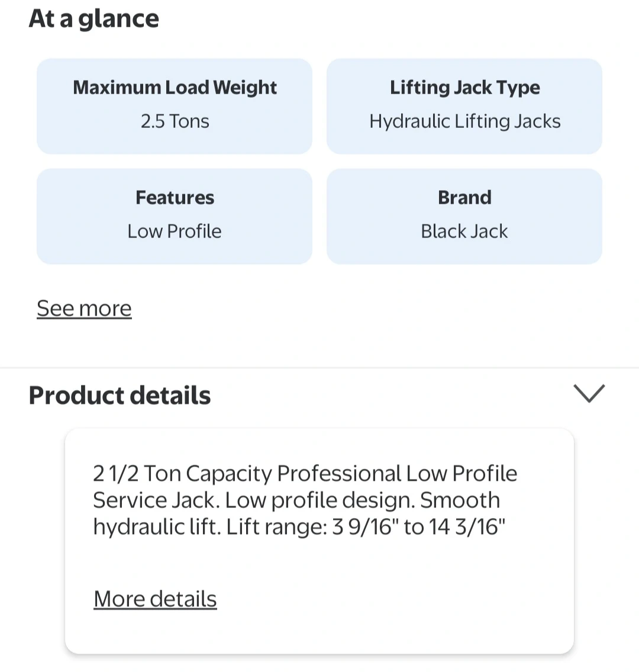Click the 'Service Jack. Low profile design' line
Viewport: 639px width, 672px height.
coord(296,500)
